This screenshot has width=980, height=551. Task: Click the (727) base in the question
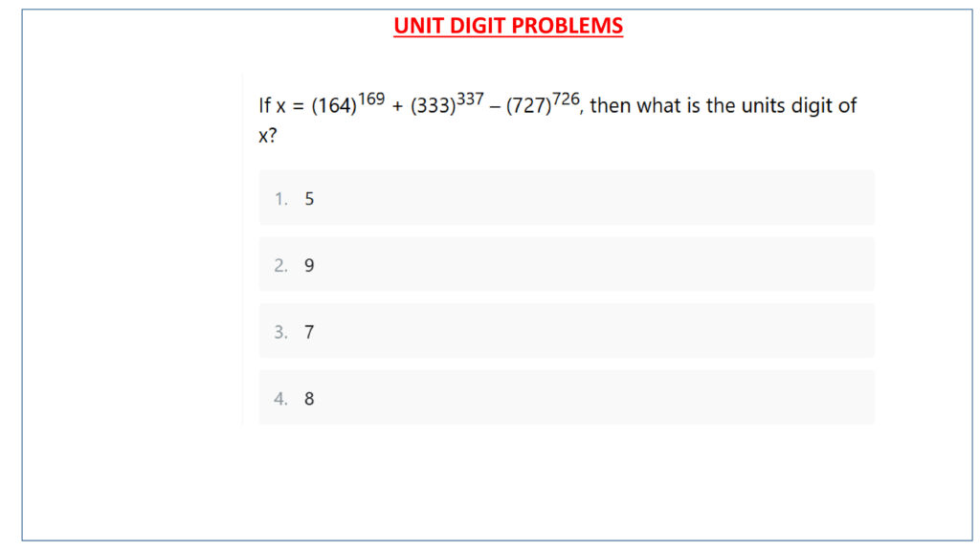click(528, 107)
